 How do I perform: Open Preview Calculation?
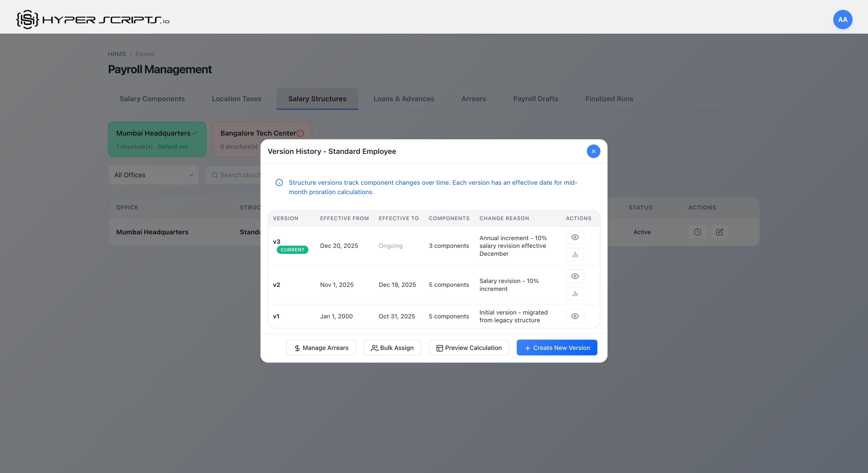(x=468, y=348)
